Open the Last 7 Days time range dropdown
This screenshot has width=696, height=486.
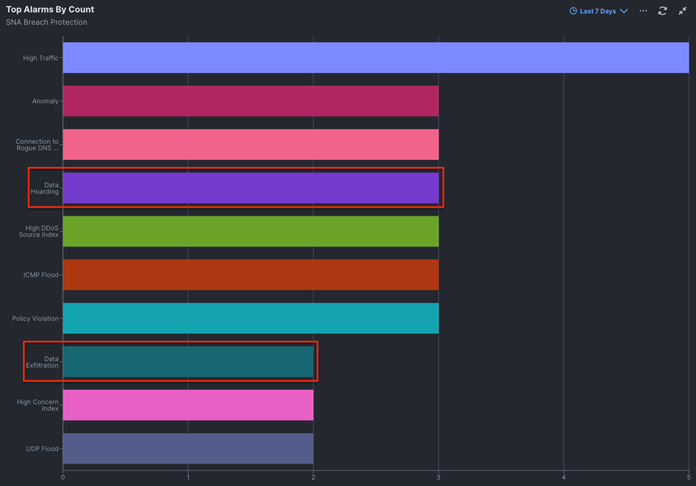click(598, 11)
